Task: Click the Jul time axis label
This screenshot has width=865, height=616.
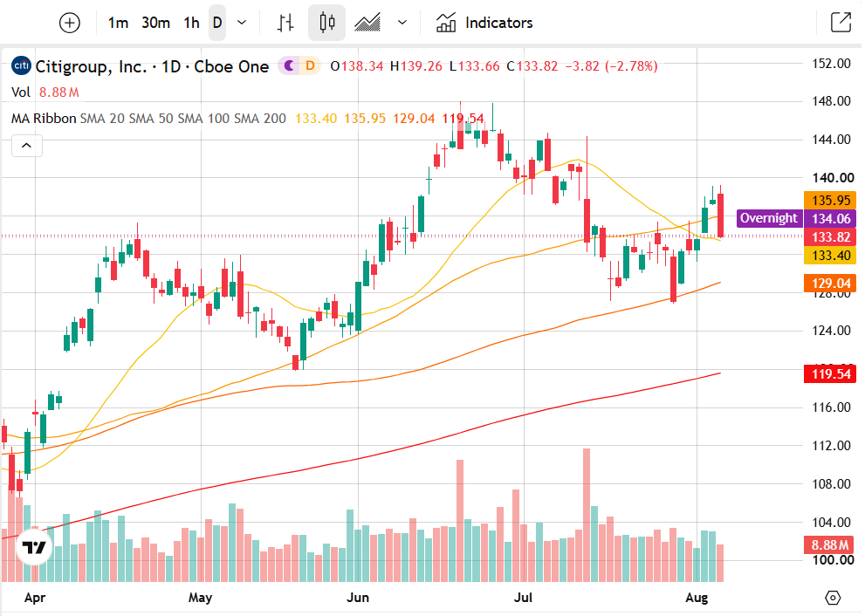Action: [523, 598]
